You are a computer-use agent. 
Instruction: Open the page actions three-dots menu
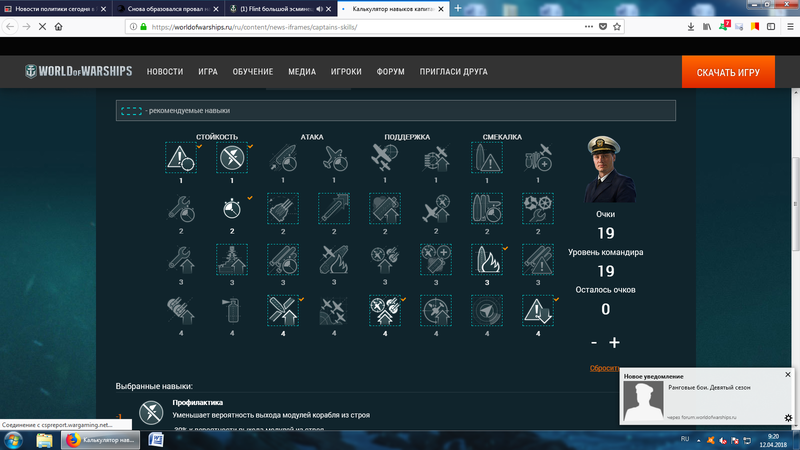point(589,27)
